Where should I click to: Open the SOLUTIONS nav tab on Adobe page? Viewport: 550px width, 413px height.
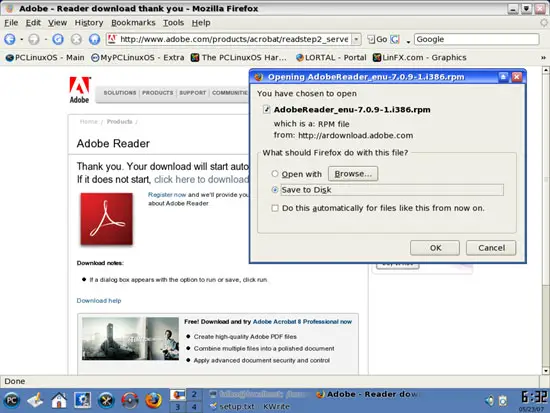[x=120, y=93]
